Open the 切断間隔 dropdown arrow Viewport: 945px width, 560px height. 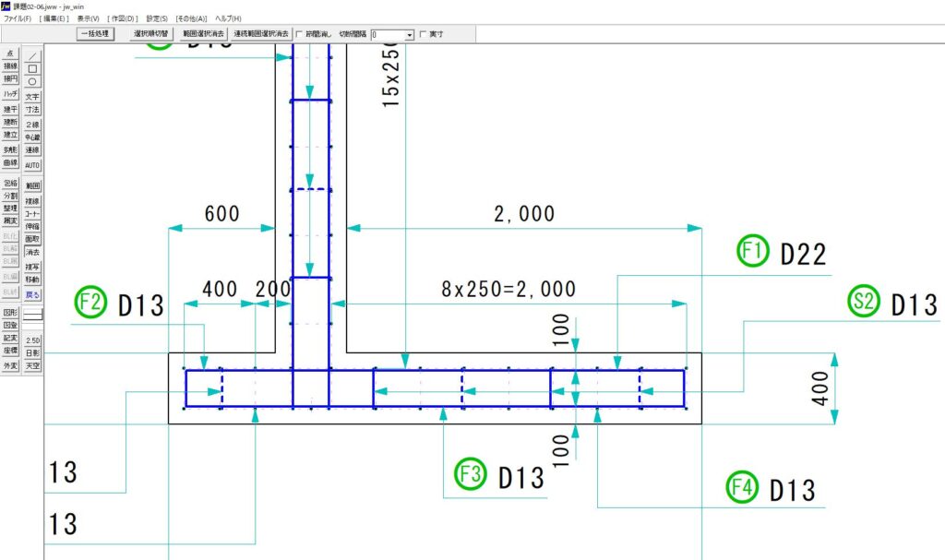pyautogui.click(x=410, y=35)
